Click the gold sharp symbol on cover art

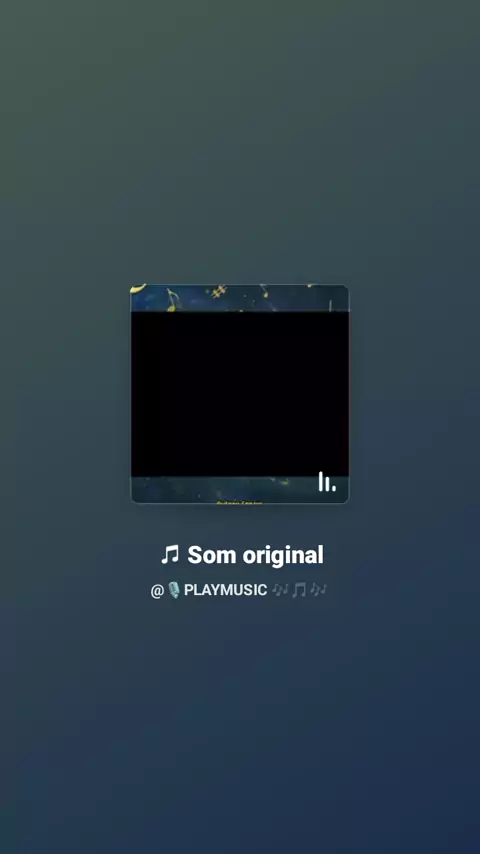click(220, 291)
